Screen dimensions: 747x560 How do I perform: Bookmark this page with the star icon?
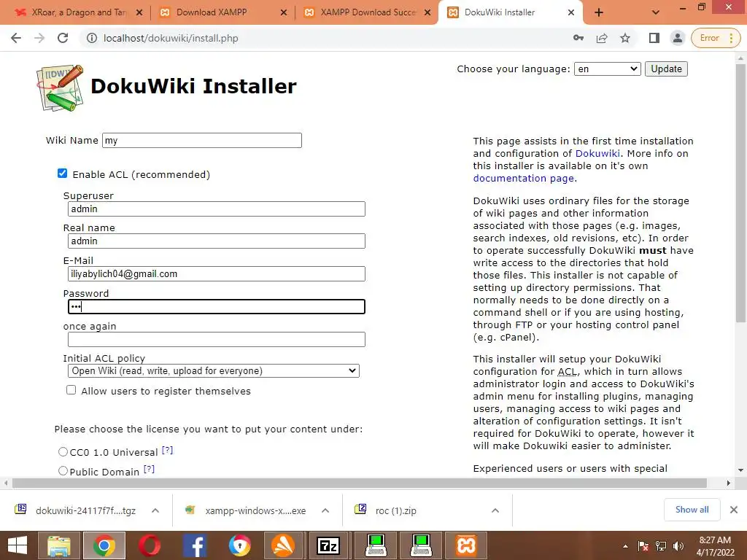pyautogui.click(x=625, y=38)
